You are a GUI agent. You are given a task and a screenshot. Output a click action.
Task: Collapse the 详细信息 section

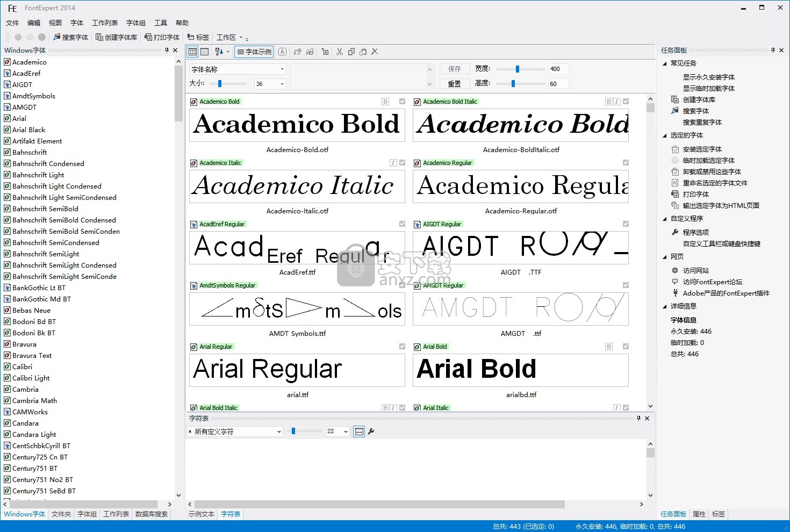click(665, 306)
